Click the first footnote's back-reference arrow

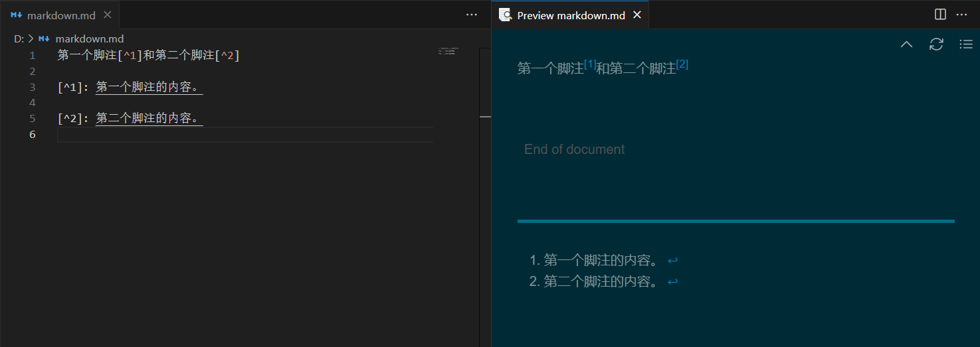coord(672,261)
